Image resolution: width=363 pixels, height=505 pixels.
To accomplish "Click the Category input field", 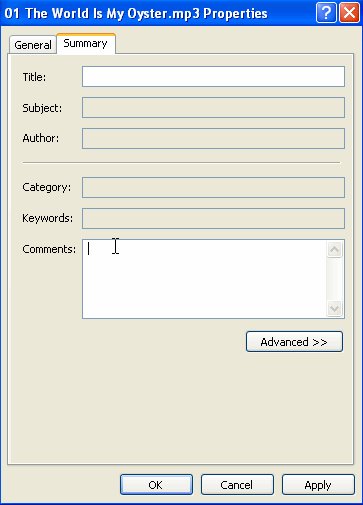I will 213,187.
